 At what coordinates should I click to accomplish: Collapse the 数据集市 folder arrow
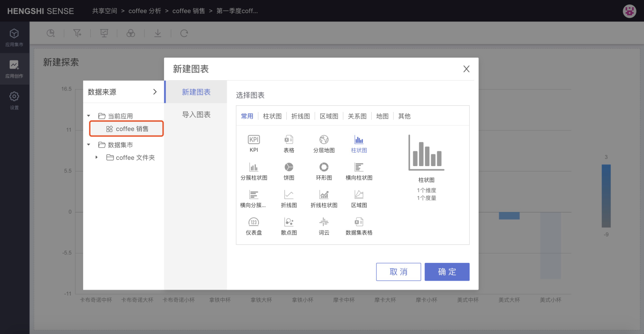89,145
